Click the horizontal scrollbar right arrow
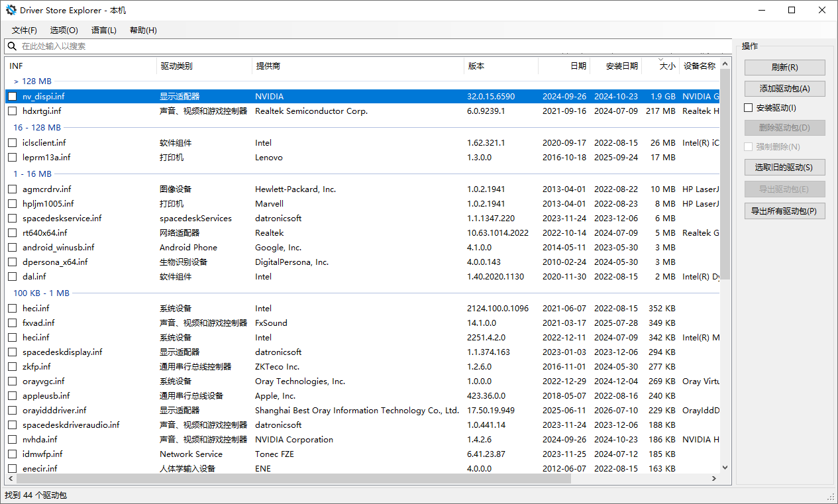This screenshot has width=838, height=504. [x=714, y=478]
